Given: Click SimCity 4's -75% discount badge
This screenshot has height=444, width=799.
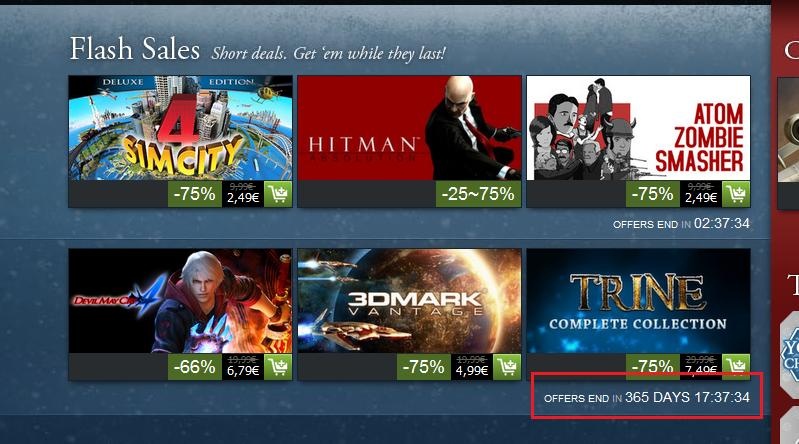Looking at the screenshot, I should point(195,194).
